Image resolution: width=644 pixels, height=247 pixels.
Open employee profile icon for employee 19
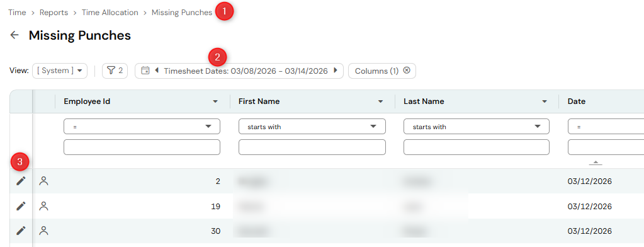pyautogui.click(x=43, y=206)
